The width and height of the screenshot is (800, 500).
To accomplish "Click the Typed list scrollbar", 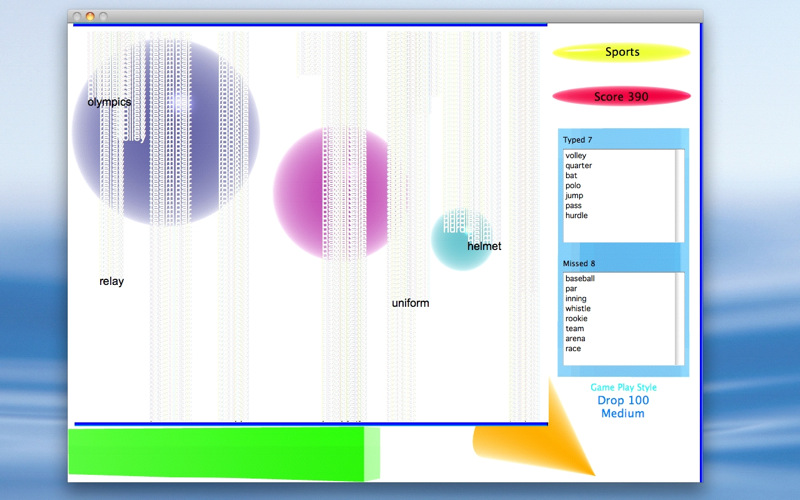I will [680, 195].
